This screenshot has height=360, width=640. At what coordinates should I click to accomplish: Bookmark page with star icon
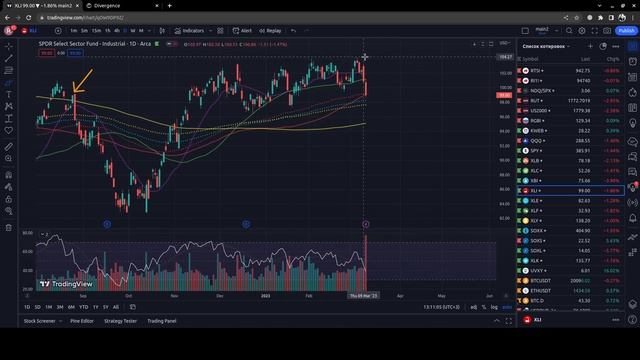[576, 18]
